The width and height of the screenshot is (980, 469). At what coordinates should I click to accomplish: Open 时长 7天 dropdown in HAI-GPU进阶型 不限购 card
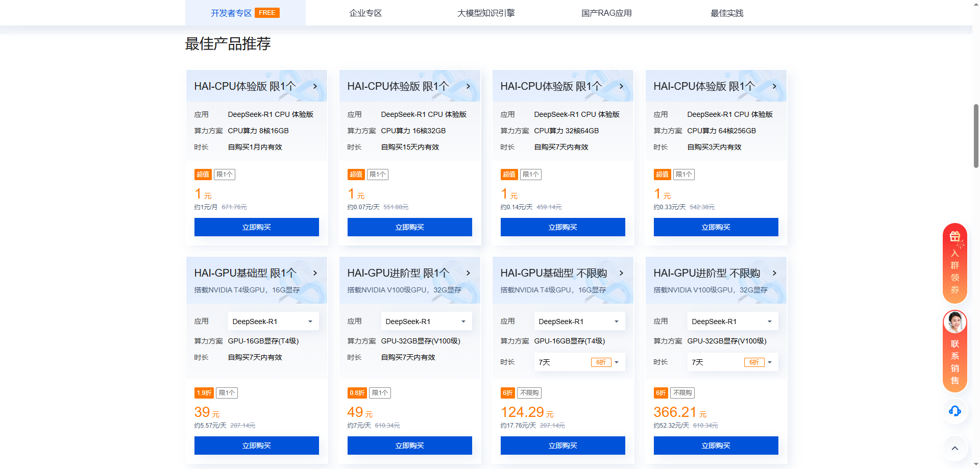tap(732, 362)
